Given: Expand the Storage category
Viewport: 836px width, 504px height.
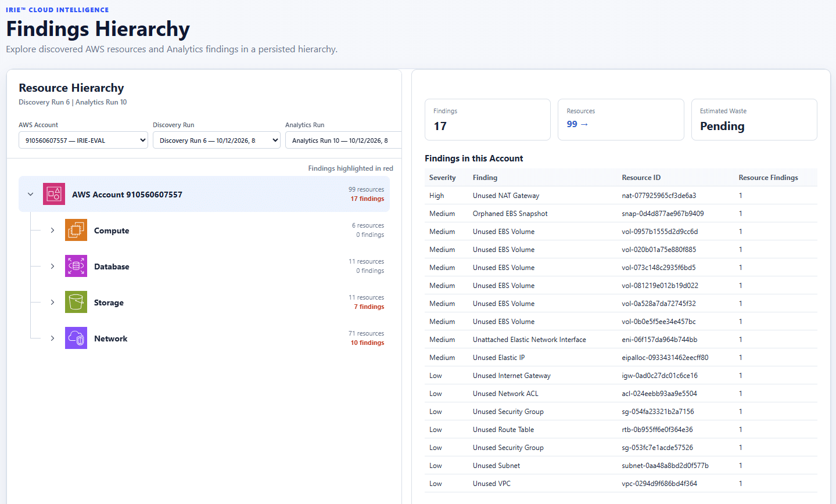Looking at the screenshot, I should tap(52, 302).
